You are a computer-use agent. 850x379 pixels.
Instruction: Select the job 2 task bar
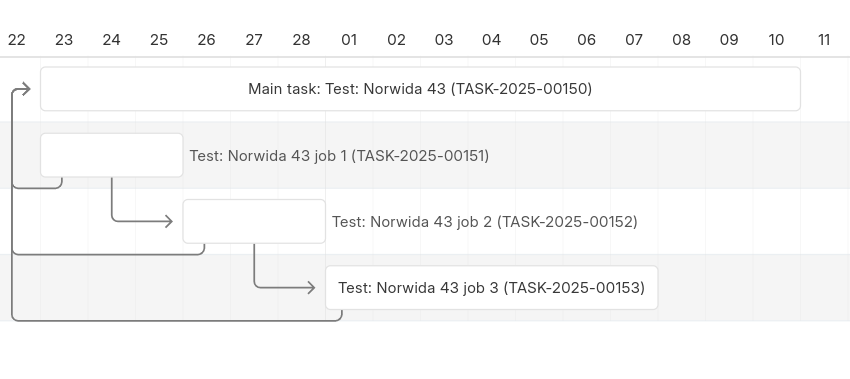tap(254, 221)
